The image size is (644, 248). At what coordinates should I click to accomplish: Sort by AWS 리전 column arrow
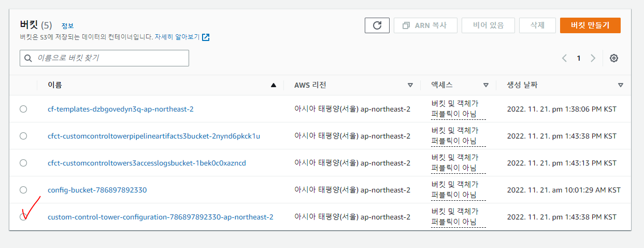[410, 85]
